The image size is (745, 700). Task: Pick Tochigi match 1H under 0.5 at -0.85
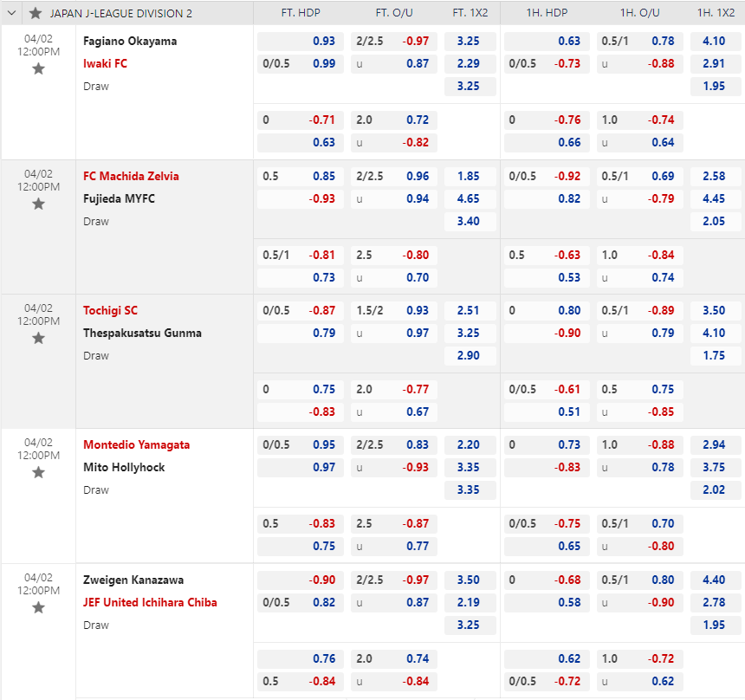[x=640, y=412]
